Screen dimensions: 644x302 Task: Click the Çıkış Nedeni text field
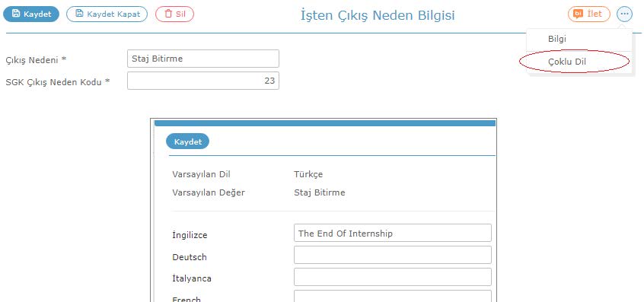(203, 59)
